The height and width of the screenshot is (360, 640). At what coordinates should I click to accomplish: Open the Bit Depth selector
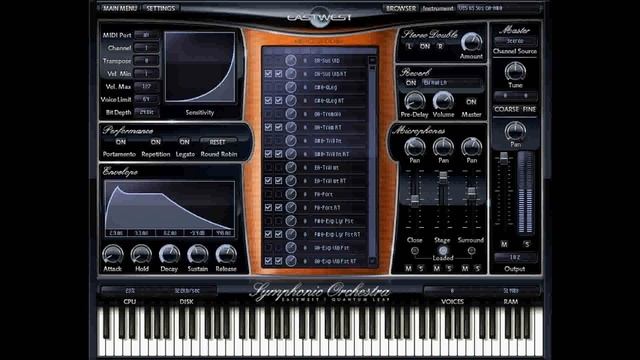point(147,112)
